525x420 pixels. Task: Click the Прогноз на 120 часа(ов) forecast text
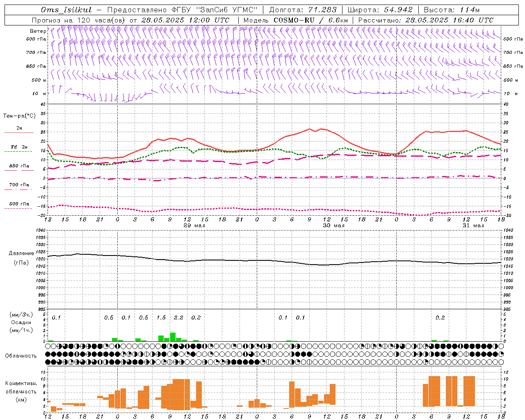click(79, 20)
